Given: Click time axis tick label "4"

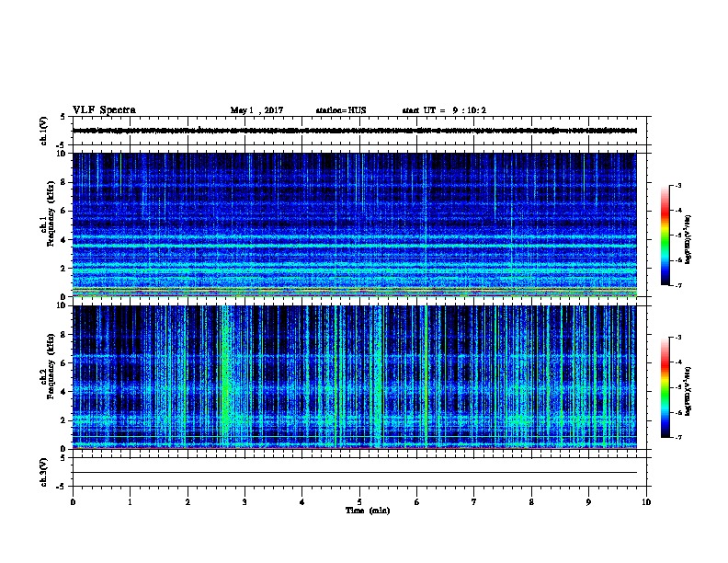Looking at the screenshot, I should coord(302,502).
